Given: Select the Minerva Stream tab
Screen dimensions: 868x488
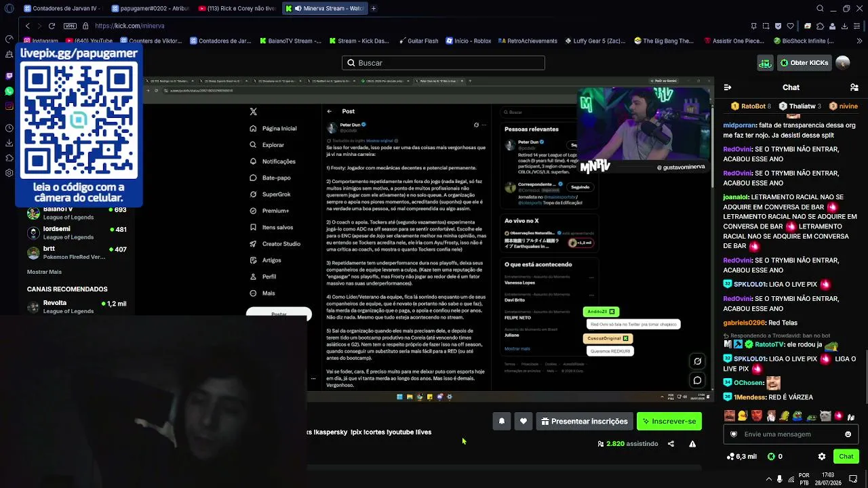Looking at the screenshot, I should click(x=324, y=8).
